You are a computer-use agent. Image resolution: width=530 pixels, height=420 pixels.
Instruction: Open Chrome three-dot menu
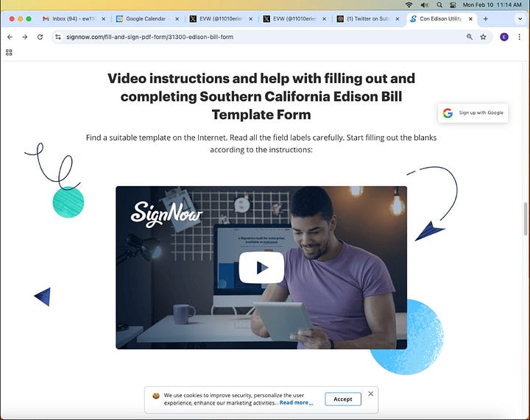coord(519,37)
